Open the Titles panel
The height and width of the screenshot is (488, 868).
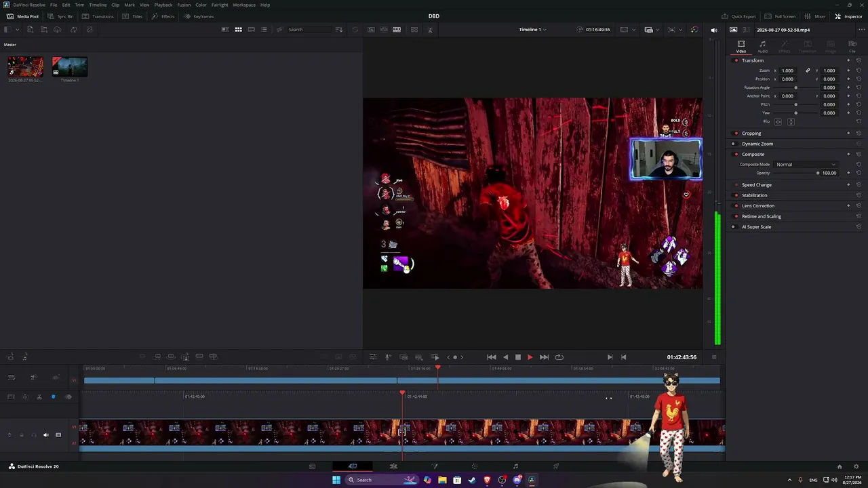click(133, 16)
